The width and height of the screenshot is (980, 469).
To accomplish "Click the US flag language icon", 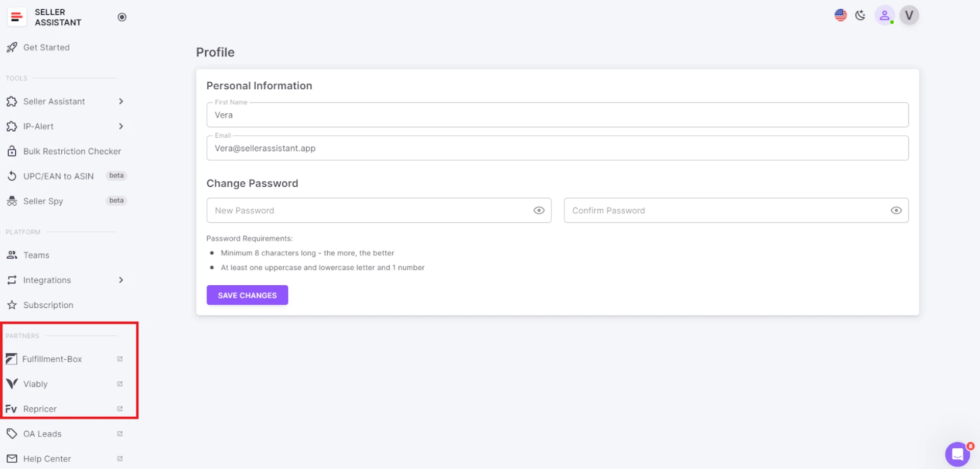I will click(x=840, y=15).
